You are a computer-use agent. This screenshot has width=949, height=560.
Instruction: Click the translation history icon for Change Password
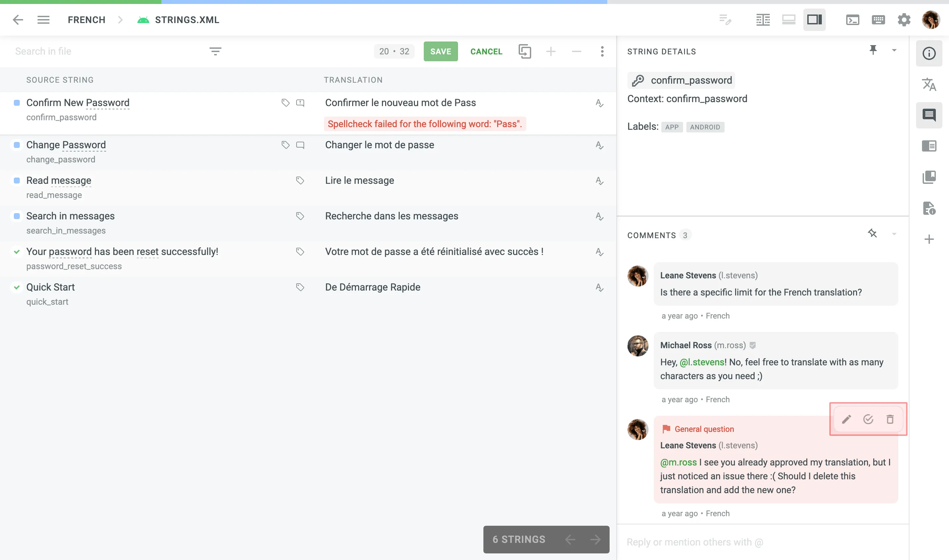(597, 145)
